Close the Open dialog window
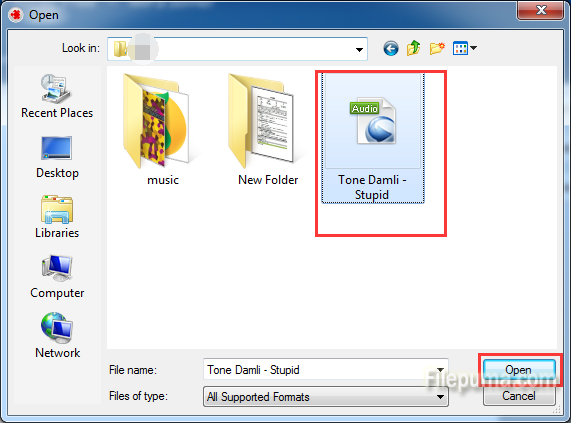Screen dimensions: 571x423 pos(541,10)
